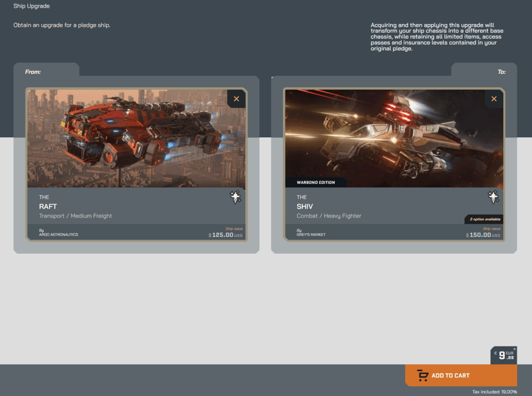Click the Tax included: 19.00% text

pos(494,391)
